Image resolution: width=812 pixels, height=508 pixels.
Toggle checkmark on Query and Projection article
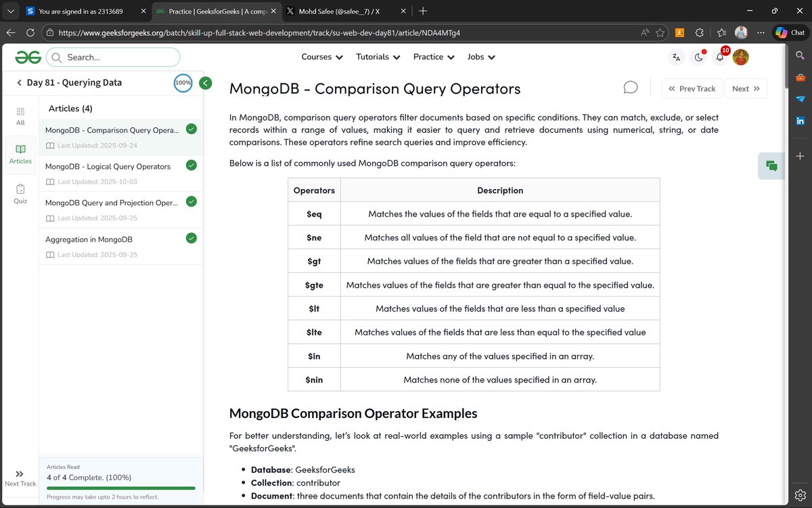[x=191, y=201]
